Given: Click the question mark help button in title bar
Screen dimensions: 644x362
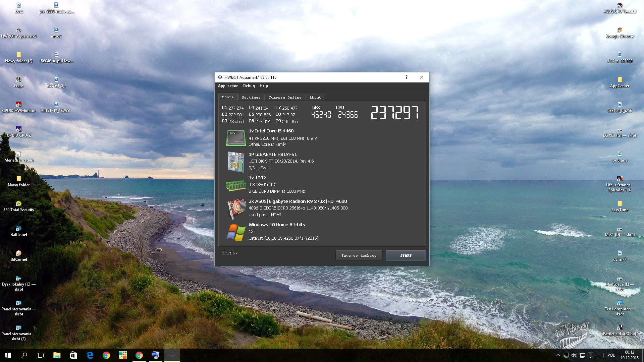Looking at the screenshot, I should (407, 77).
